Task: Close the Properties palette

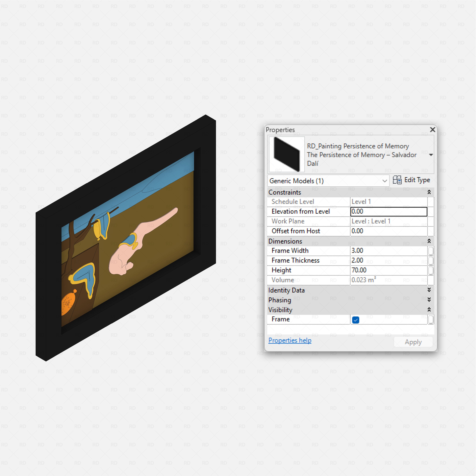Action: (432, 130)
